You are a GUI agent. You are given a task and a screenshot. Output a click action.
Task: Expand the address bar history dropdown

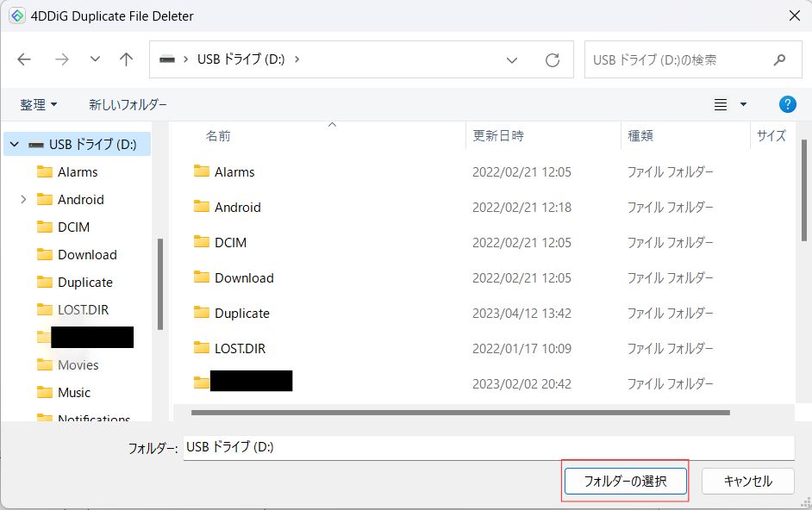click(x=512, y=59)
